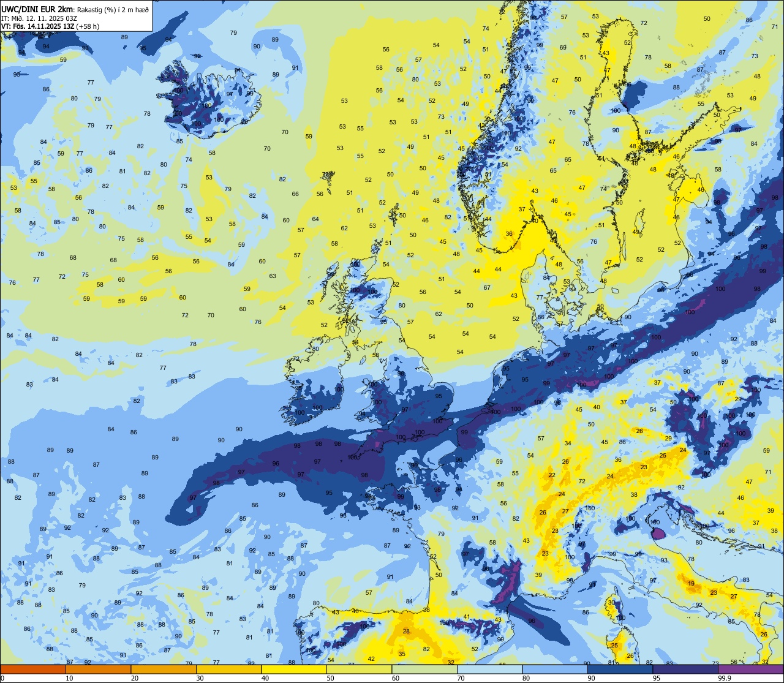Pick the 20–30 amber scale segment
Viewport: 784px width, 683px height.
tap(164, 670)
